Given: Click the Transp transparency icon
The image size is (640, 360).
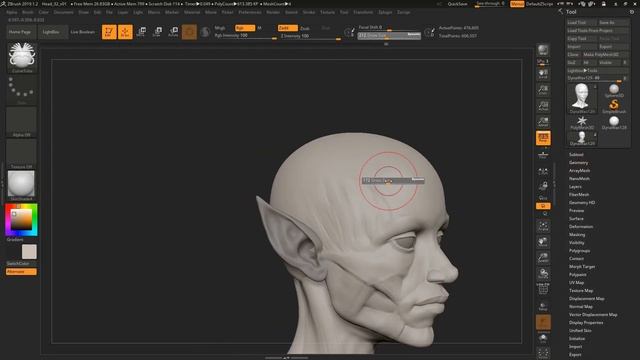Looking at the screenshot, I should (x=543, y=306).
